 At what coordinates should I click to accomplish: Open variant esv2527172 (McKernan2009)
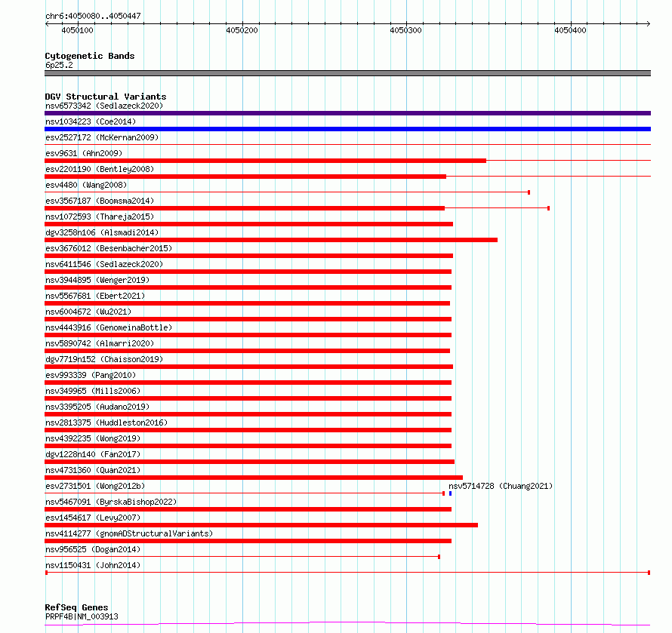coord(102,137)
